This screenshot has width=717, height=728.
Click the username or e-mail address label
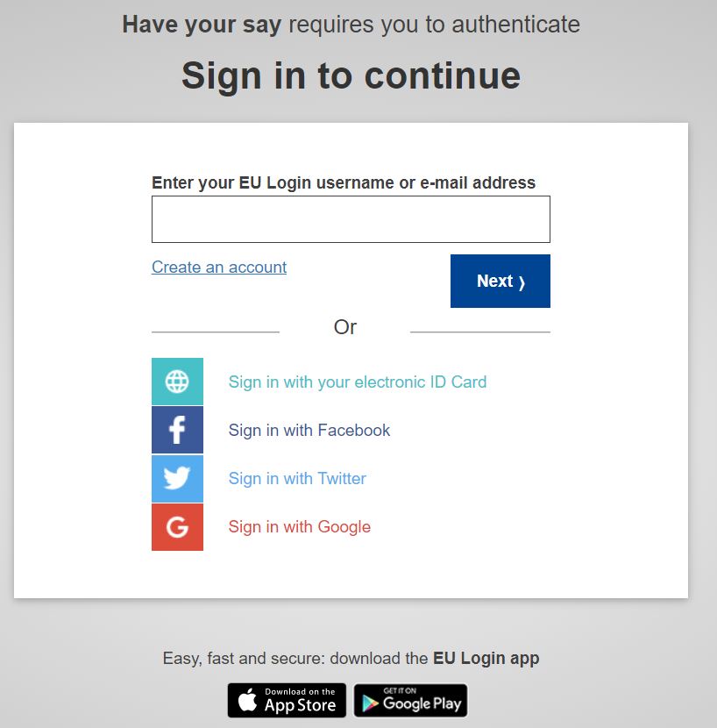pyautogui.click(x=344, y=182)
